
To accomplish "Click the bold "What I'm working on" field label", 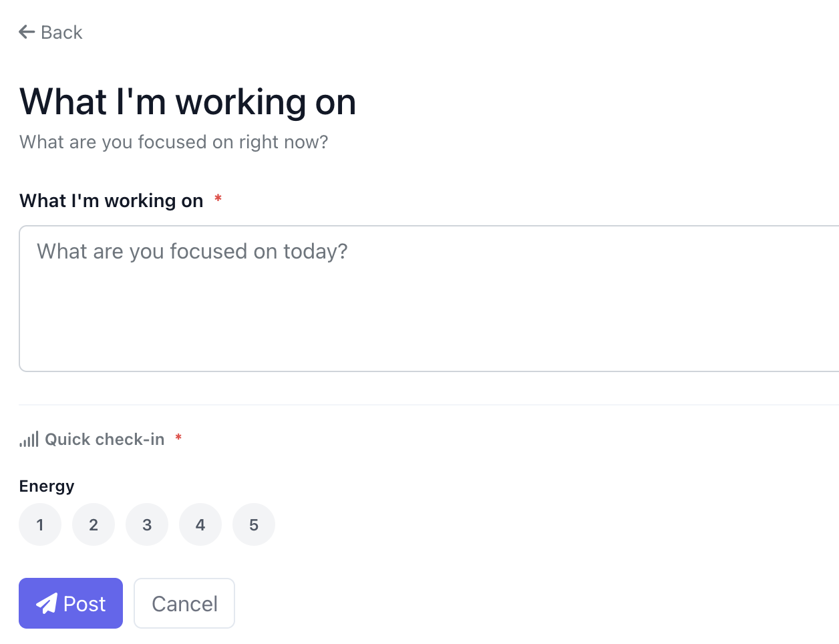I will (111, 200).
